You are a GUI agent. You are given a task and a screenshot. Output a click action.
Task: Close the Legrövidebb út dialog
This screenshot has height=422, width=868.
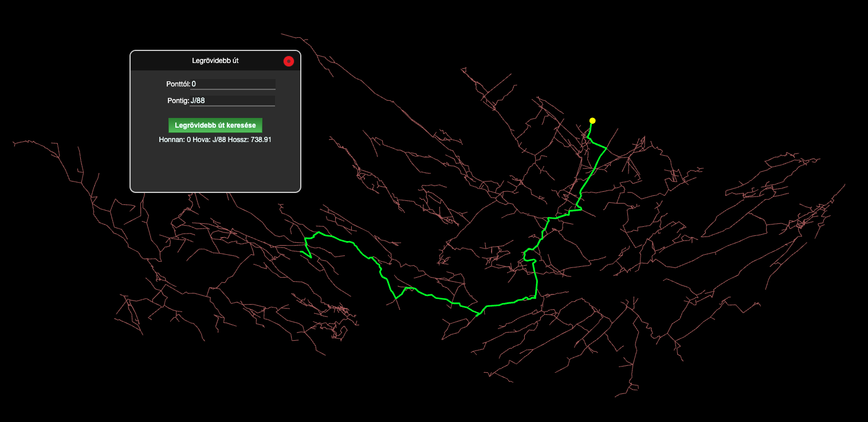coord(289,61)
